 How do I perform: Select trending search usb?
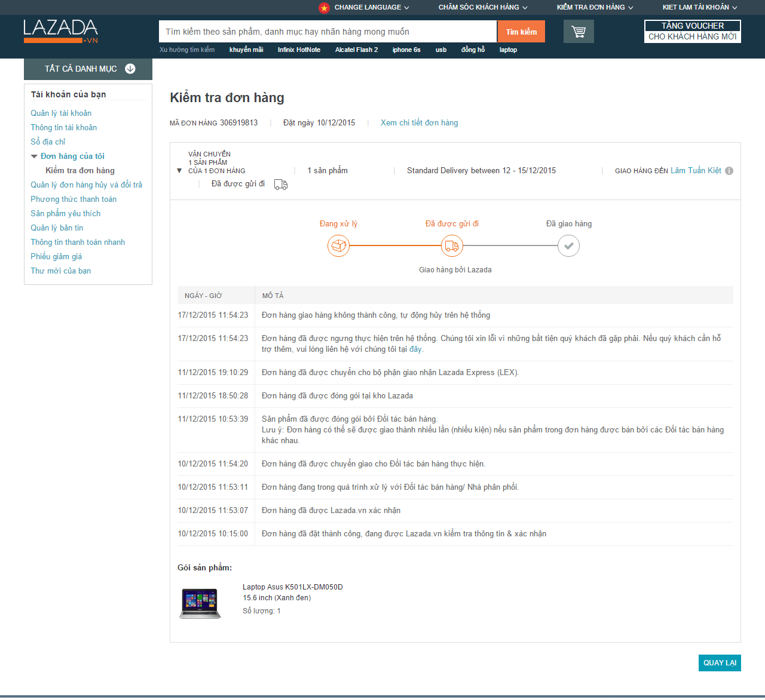pyautogui.click(x=441, y=50)
